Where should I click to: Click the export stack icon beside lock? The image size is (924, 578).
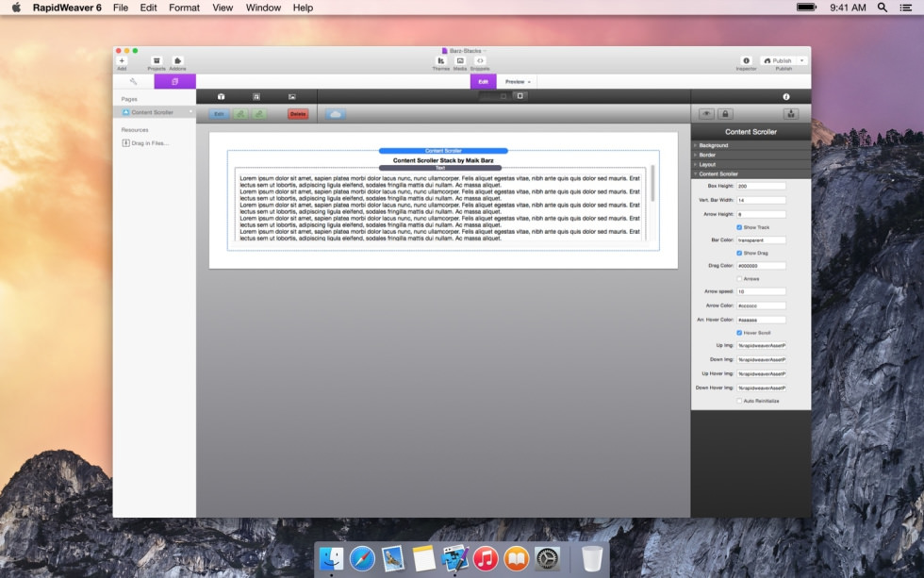click(x=791, y=114)
